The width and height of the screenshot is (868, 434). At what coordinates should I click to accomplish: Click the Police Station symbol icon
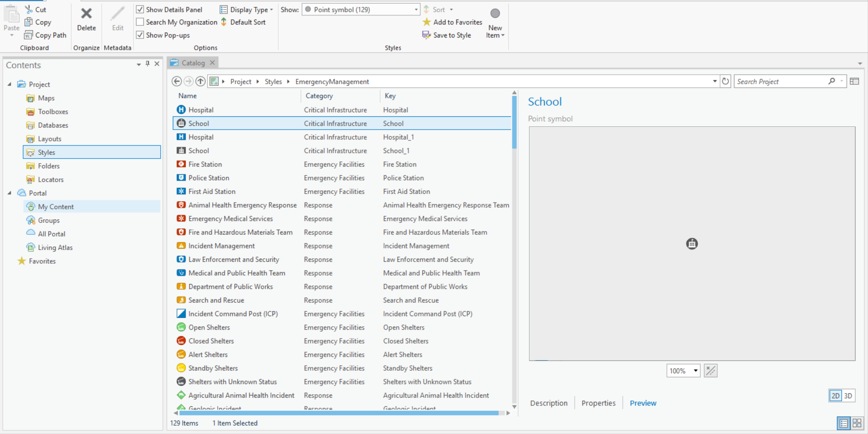tap(181, 178)
